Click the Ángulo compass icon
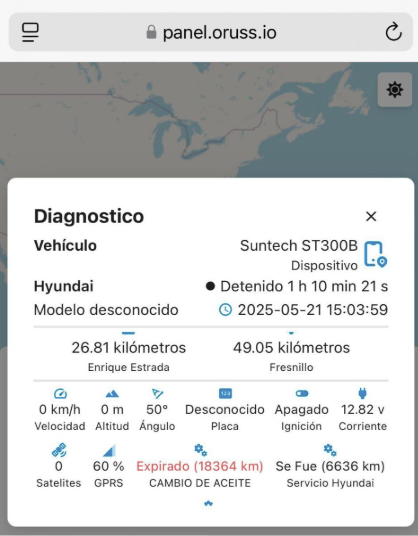 (157, 394)
